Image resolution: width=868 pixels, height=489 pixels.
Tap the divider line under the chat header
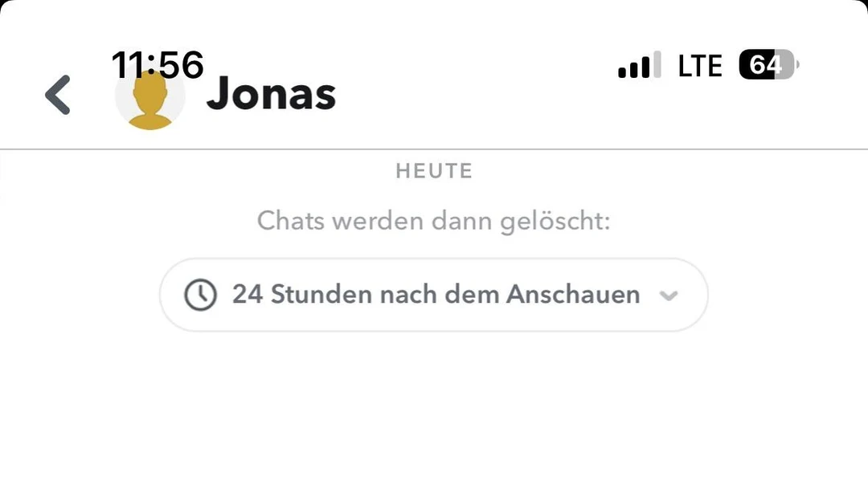pyautogui.click(x=434, y=149)
